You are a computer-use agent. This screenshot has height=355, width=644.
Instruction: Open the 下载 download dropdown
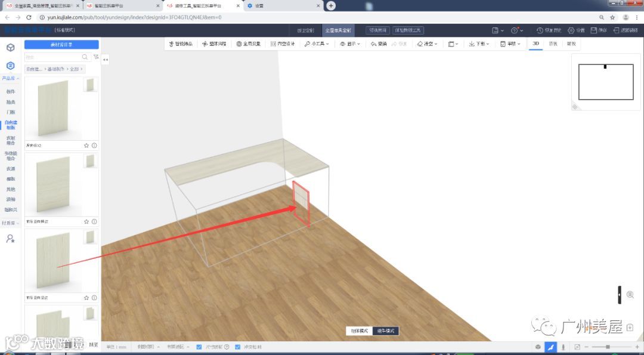(x=479, y=44)
